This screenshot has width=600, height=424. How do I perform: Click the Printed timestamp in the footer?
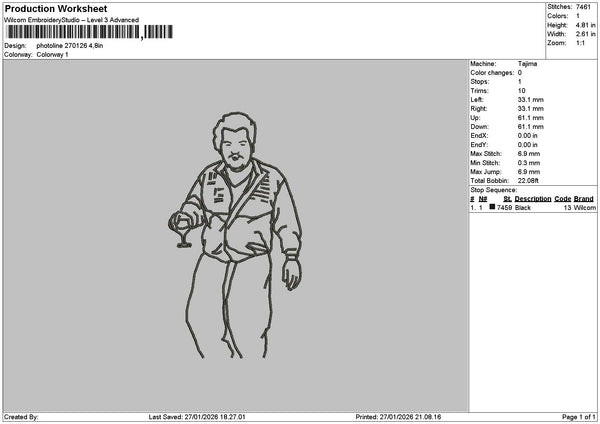click(x=398, y=417)
